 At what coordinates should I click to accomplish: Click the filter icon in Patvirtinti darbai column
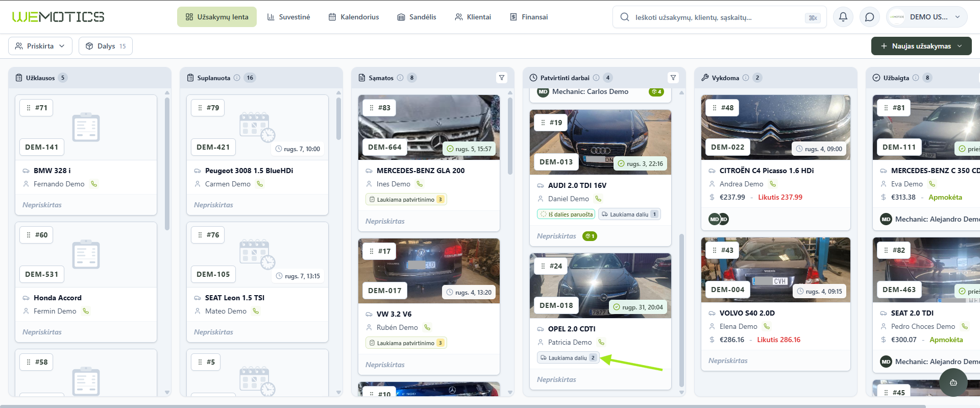tap(673, 78)
